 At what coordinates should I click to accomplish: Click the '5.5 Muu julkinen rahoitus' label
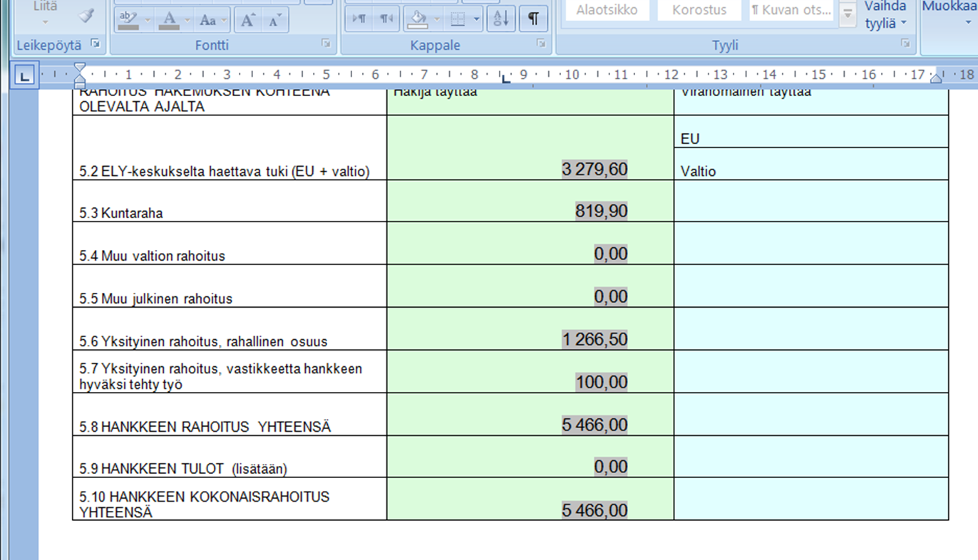(156, 299)
